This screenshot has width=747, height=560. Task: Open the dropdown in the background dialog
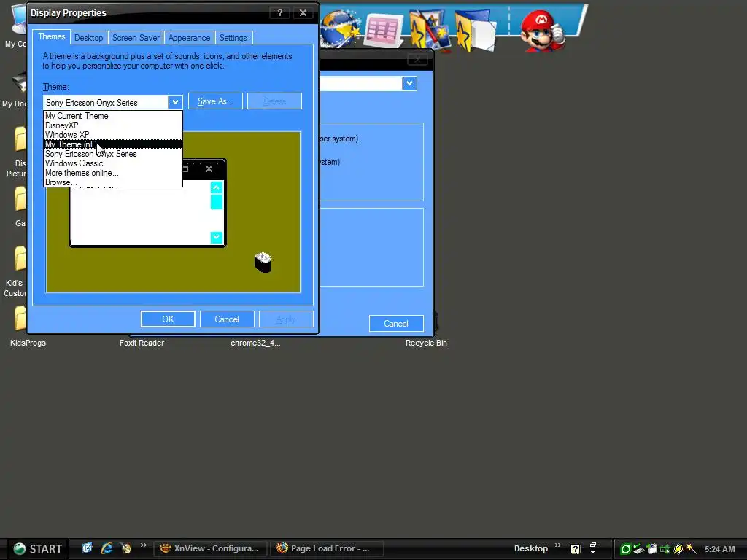(x=410, y=83)
